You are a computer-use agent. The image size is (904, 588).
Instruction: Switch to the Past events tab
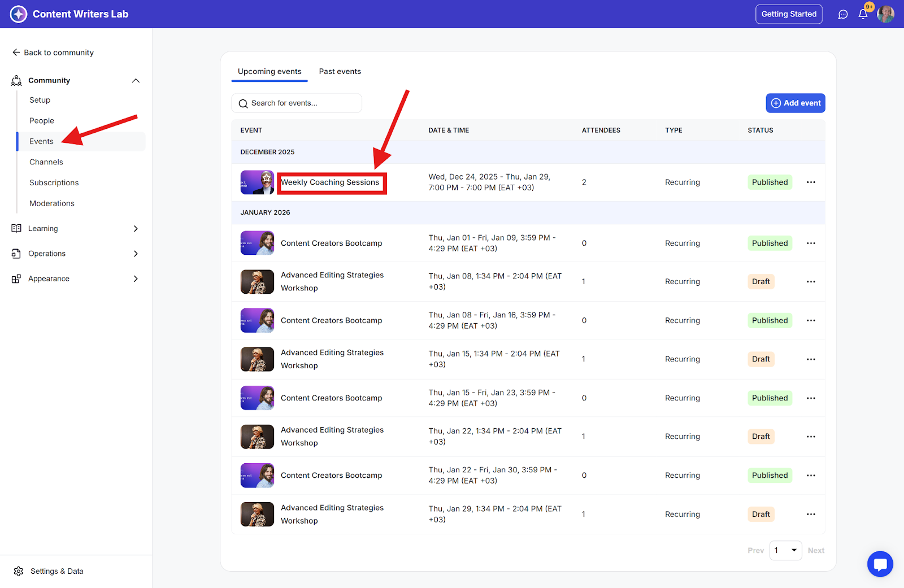340,72
